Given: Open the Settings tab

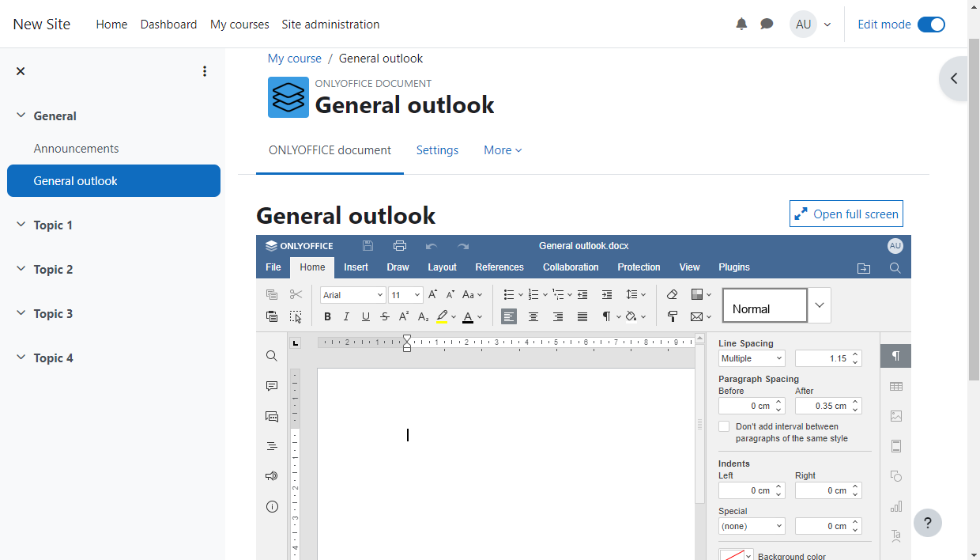Looking at the screenshot, I should pyautogui.click(x=437, y=150).
